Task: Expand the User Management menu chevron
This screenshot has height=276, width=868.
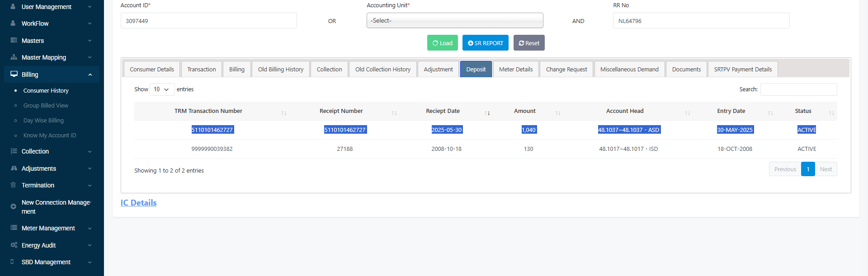Action: pos(90,7)
